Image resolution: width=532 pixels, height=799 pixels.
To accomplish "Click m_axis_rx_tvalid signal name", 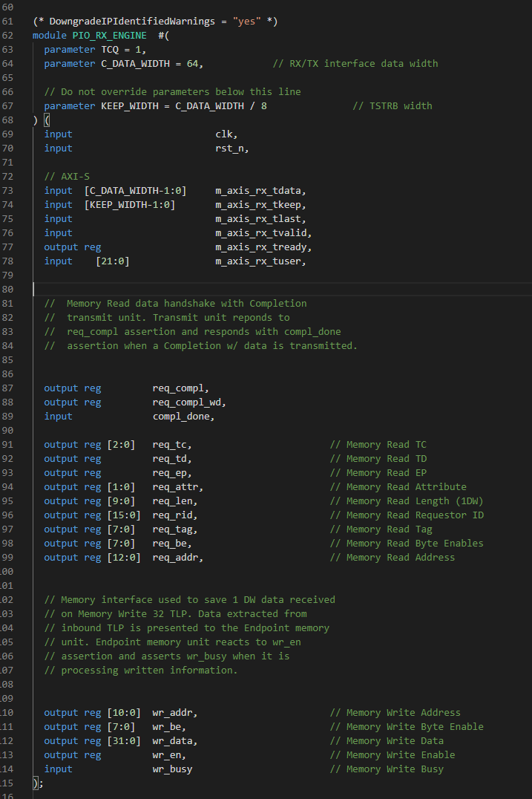I will pyautogui.click(x=261, y=233).
